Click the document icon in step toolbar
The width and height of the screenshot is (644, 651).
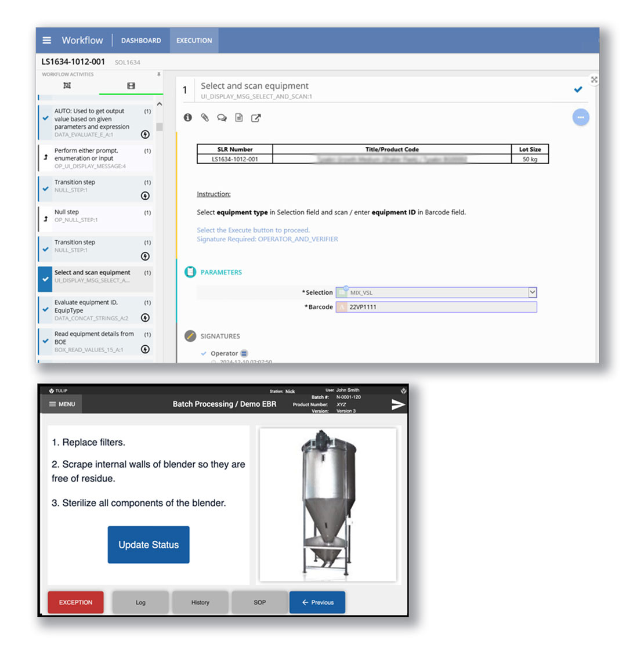238,118
